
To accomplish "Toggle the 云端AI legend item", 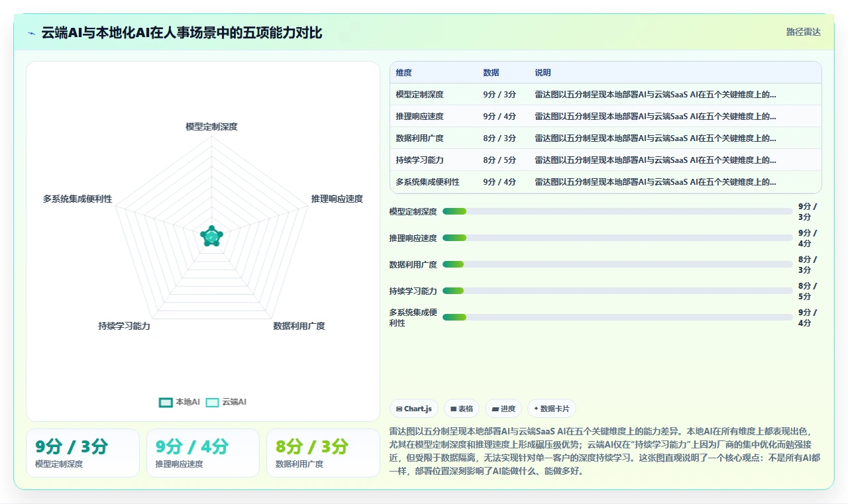I will (x=226, y=402).
